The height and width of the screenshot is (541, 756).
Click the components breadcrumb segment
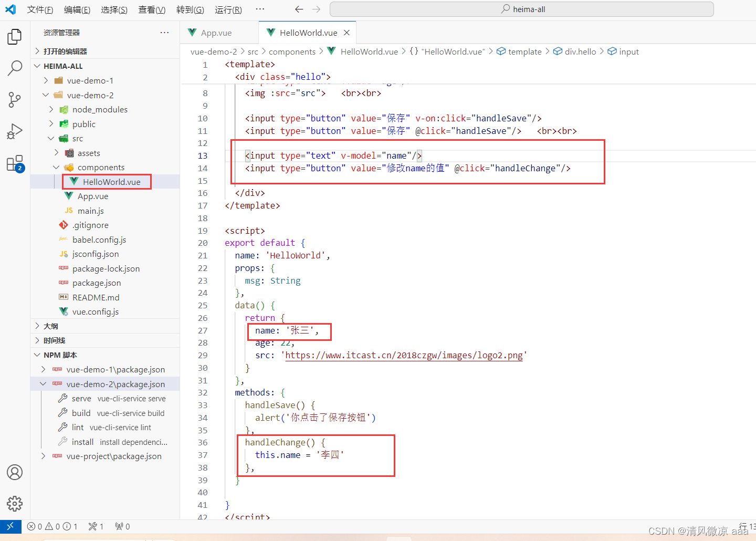pyautogui.click(x=292, y=51)
